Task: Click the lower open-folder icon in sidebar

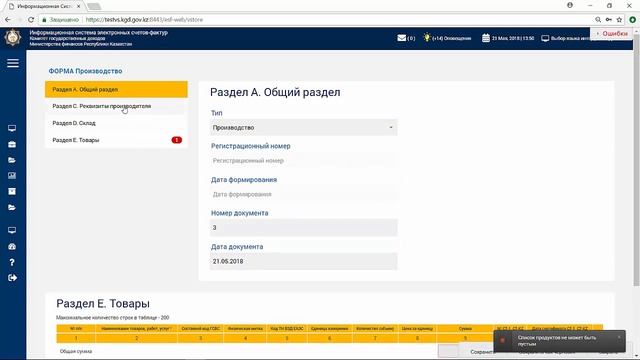Action: pyautogui.click(x=12, y=208)
